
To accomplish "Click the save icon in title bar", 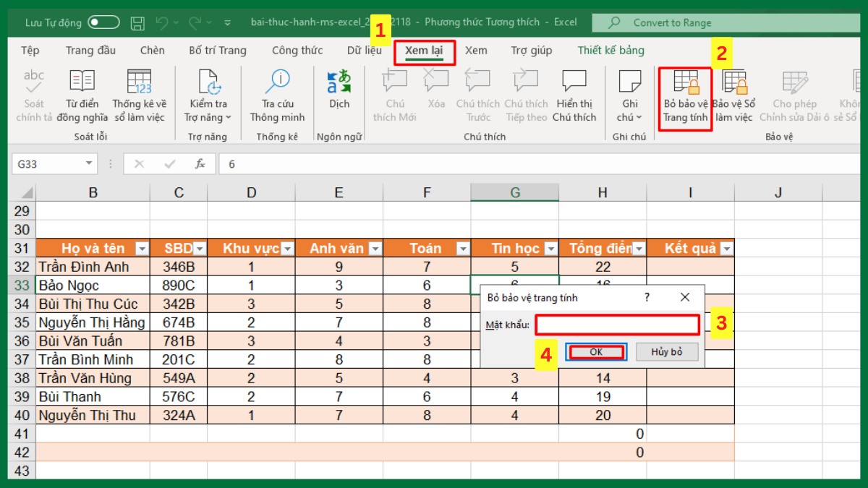I will (137, 22).
